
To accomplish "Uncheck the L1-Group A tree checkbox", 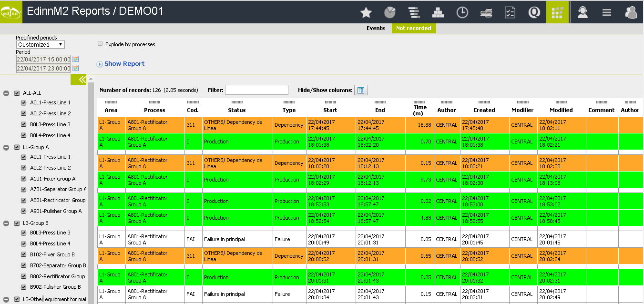I will click(17, 148).
